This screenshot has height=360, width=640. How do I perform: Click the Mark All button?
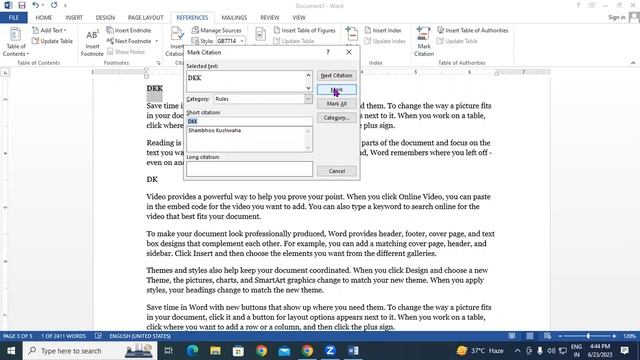336,104
